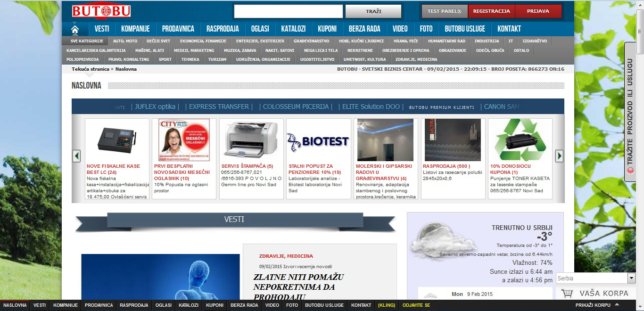Select the SVE KATEGORIJE category

click(x=87, y=41)
